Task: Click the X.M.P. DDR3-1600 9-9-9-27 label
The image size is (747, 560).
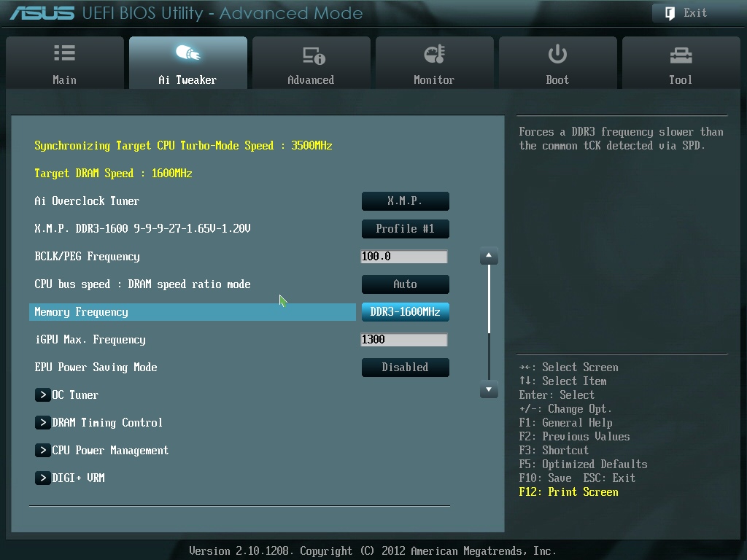Action: pyautogui.click(x=142, y=228)
